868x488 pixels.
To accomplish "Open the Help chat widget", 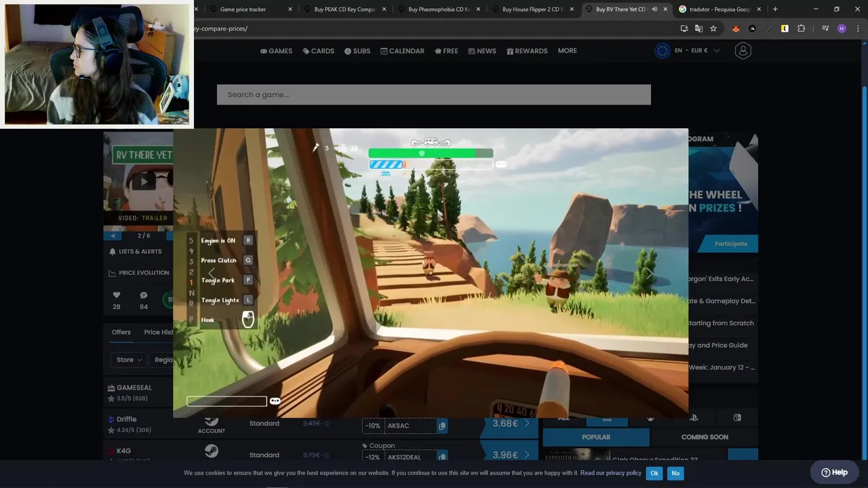I will point(834,472).
